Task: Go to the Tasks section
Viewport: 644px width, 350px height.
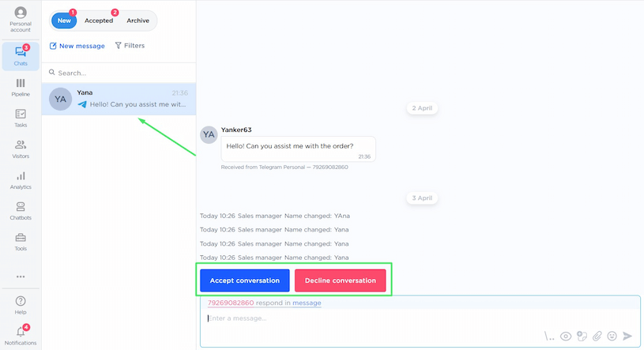Action: (x=21, y=118)
